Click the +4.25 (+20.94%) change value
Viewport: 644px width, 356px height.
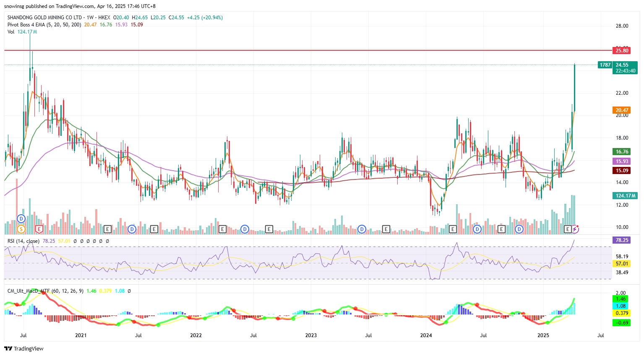205,18
